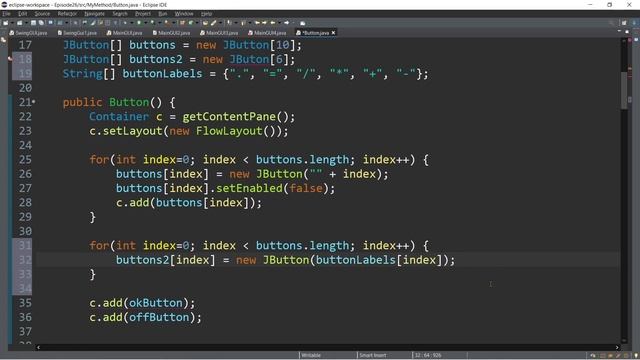
Task: Switch to the MainGUI.java tab
Action: [125, 33]
